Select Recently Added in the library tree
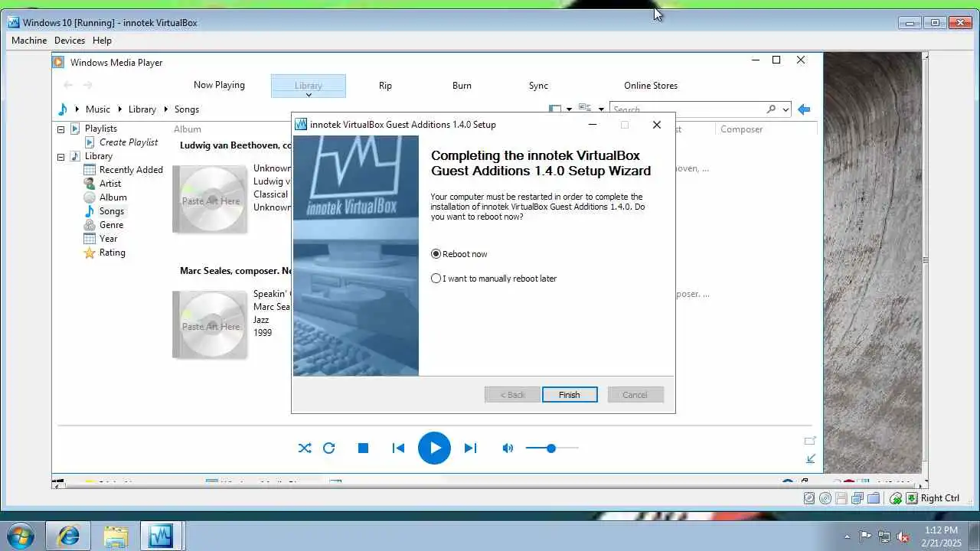 coord(131,170)
